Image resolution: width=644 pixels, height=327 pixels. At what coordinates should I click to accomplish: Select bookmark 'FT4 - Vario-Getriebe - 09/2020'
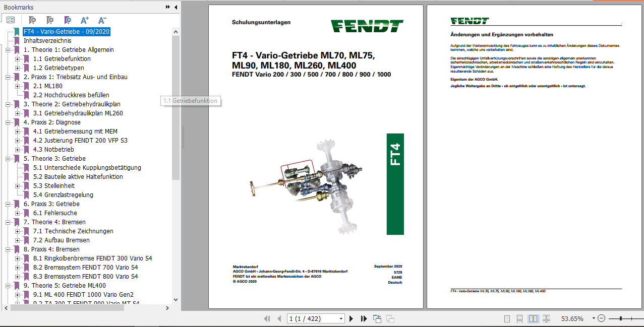[66, 32]
